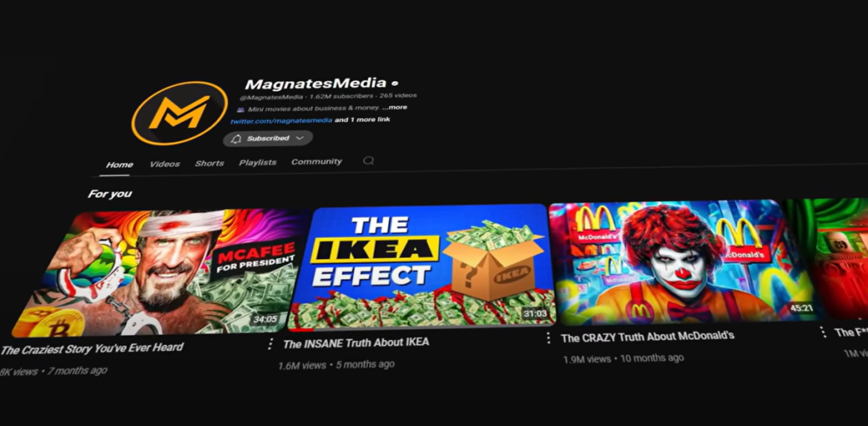Select the Home tab
This screenshot has height=426, width=868.
point(120,165)
